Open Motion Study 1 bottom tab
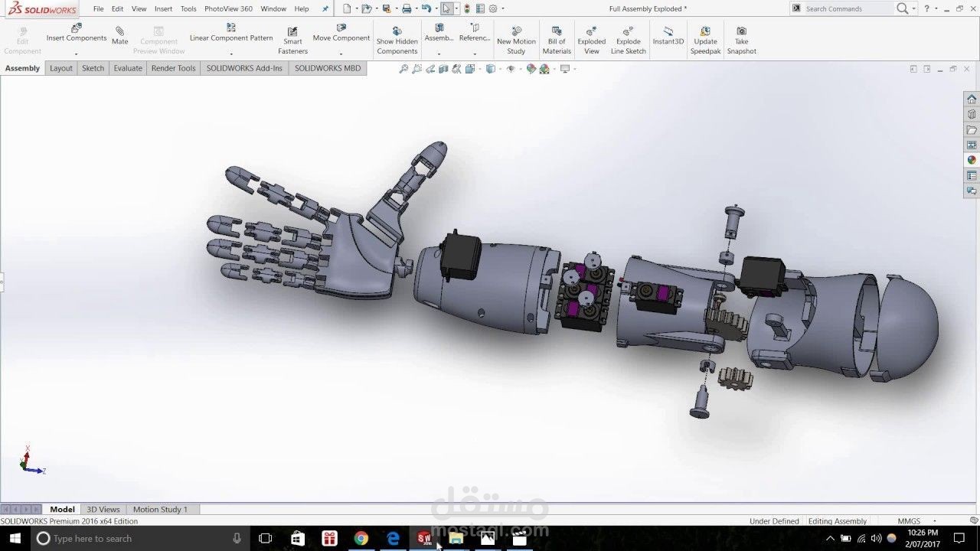 point(160,509)
